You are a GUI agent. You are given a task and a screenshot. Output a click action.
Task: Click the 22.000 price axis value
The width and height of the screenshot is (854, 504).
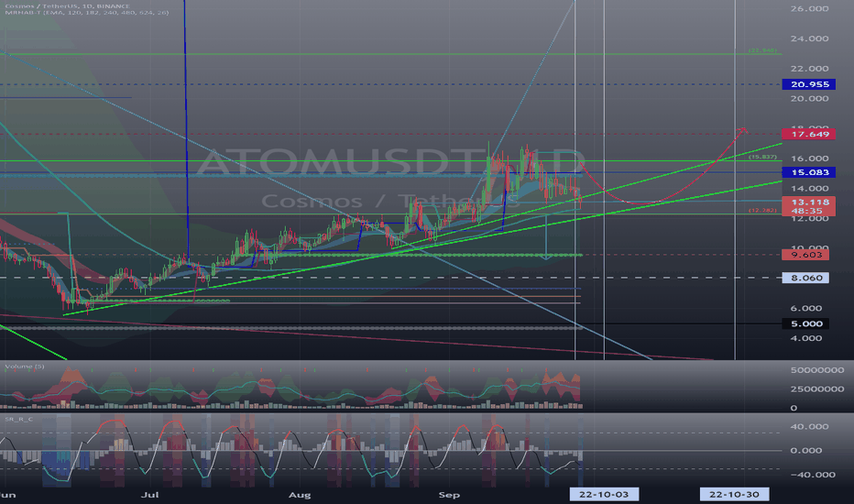(809, 69)
